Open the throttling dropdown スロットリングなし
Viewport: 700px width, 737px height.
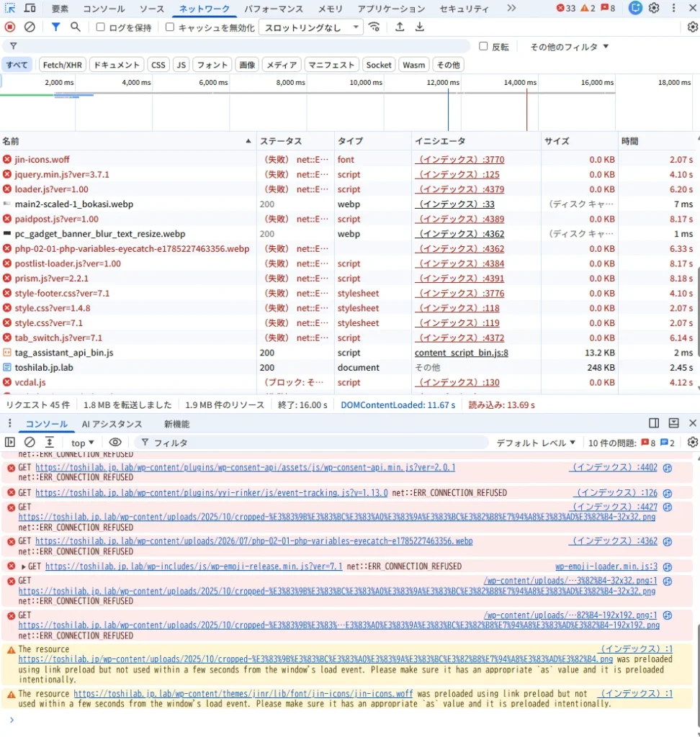point(311,27)
